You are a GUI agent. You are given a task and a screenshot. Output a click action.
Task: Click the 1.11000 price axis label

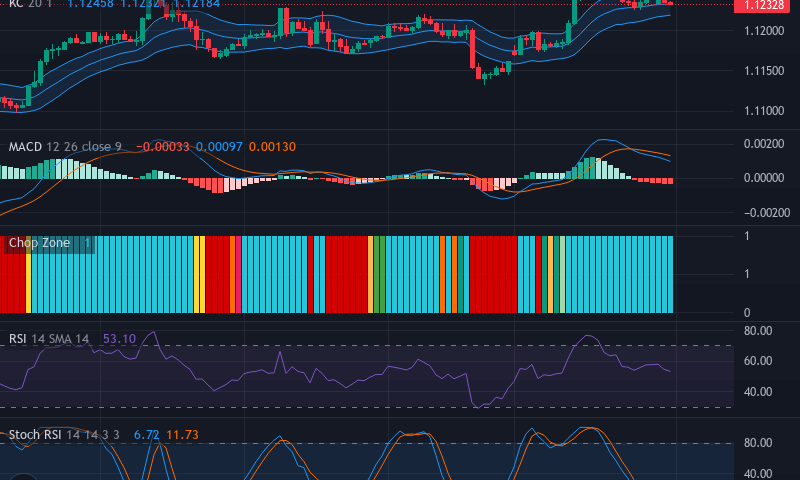[x=764, y=111]
